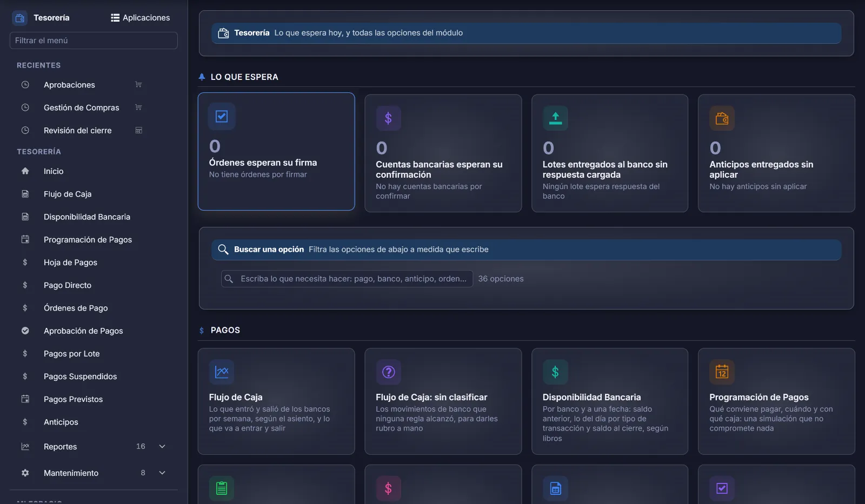Click the purple checkbox icon card
Screen dimensions: 865x504
pyautogui.click(x=722, y=488)
